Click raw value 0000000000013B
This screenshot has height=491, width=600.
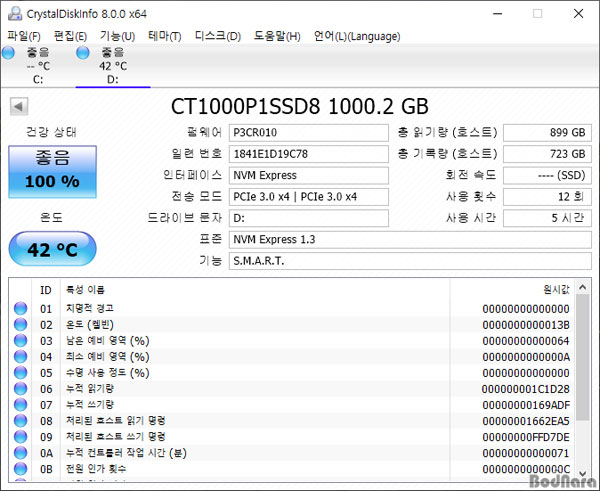point(526,325)
